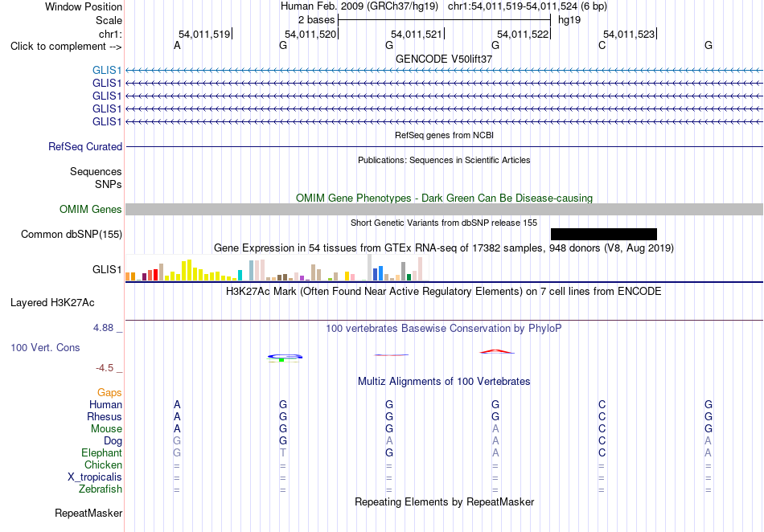Click the Human species label

click(x=105, y=404)
